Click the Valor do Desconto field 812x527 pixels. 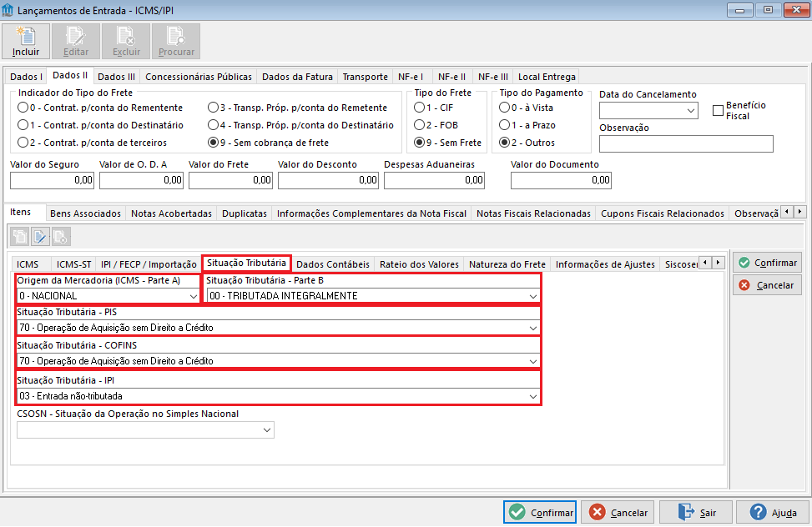click(328, 180)
